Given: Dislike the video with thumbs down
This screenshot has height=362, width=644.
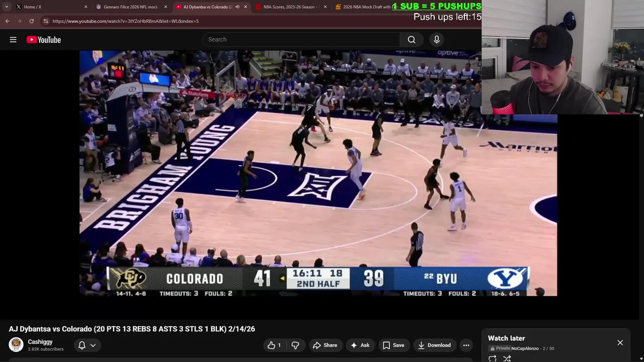Looking at the screenshot, I should (x=295, y=345).
